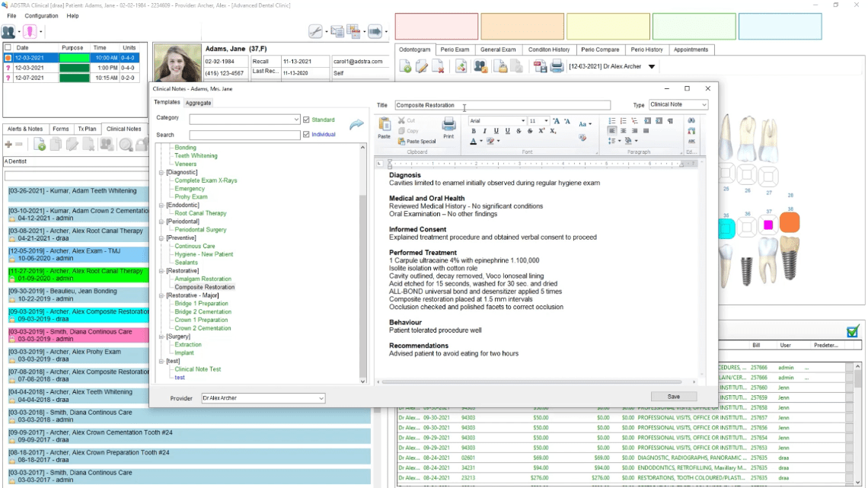Click the Title input field

(503, 105)
